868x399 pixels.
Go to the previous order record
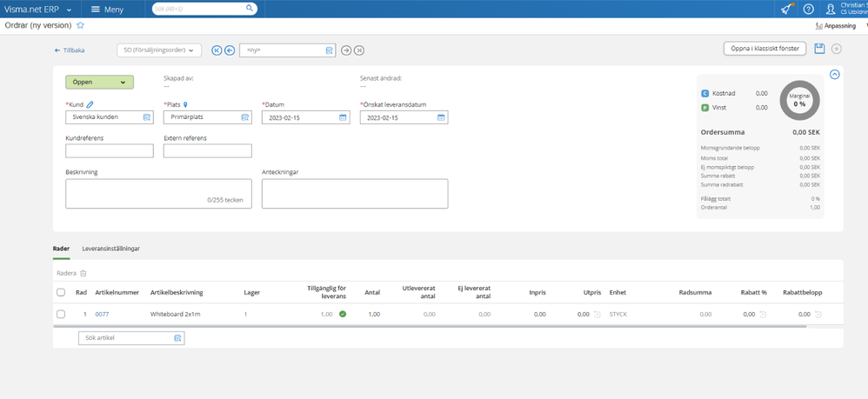(230, 50)
